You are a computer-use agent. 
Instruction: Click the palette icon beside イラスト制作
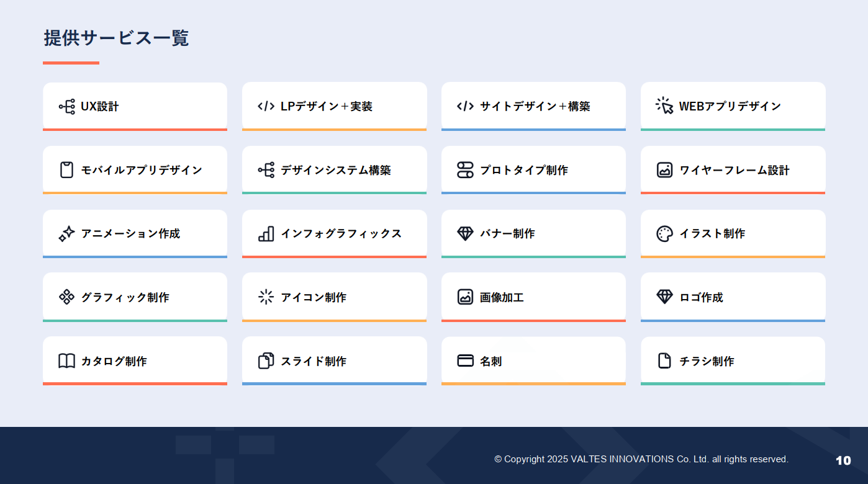point(664,234)
